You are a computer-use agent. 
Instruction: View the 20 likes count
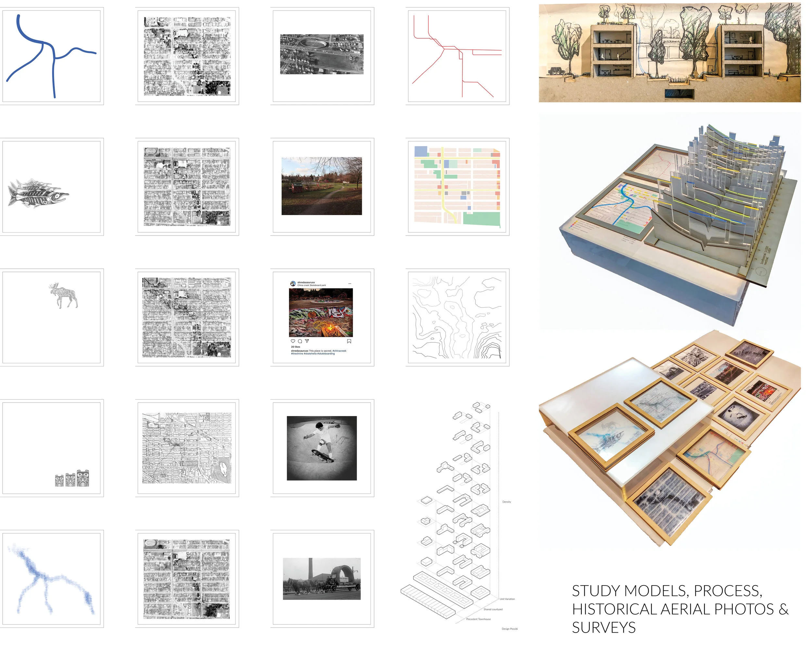(x=295, y=347)
